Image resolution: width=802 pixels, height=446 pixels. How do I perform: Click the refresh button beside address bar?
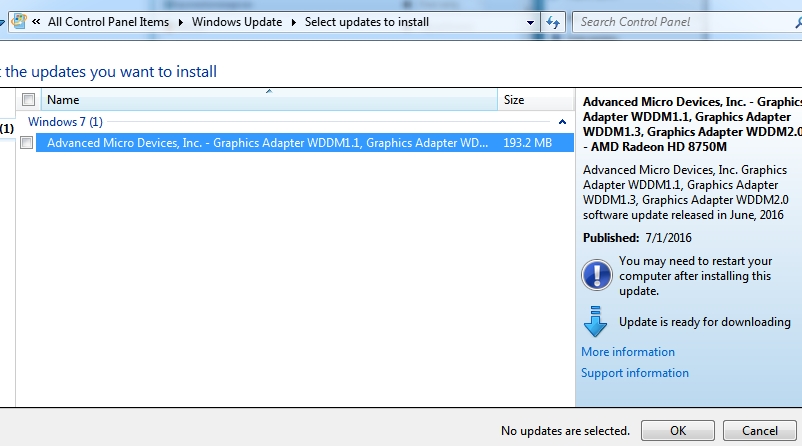553,22
